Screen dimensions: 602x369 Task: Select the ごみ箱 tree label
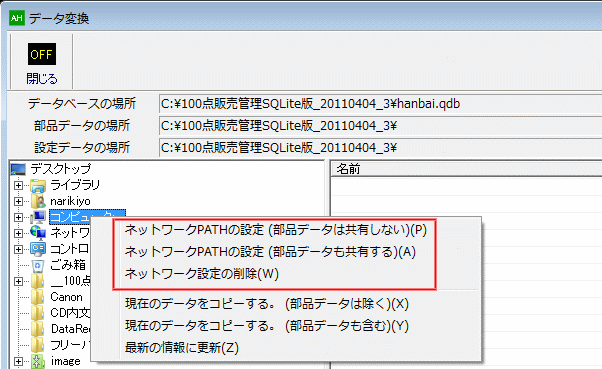tap(68, 265)
